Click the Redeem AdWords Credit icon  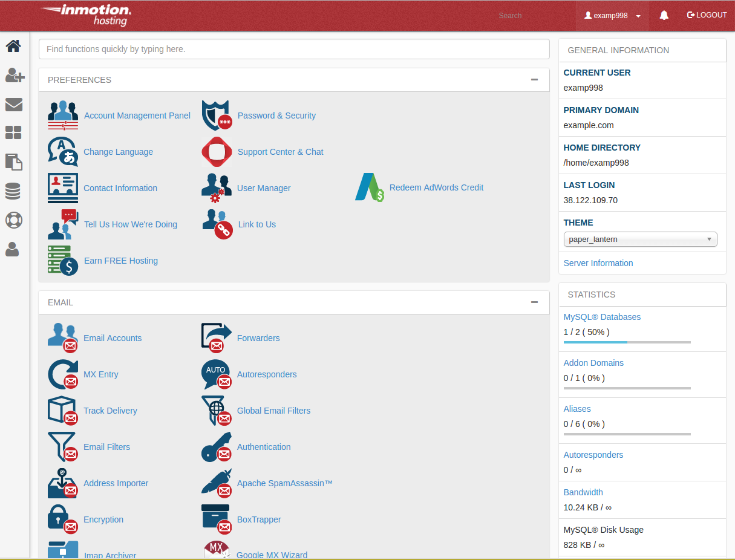pyautogui.click(x=370, y=187)
